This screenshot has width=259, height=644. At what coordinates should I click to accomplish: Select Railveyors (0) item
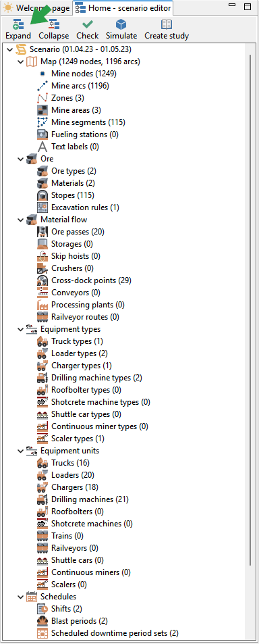click(x=75, y=548)
